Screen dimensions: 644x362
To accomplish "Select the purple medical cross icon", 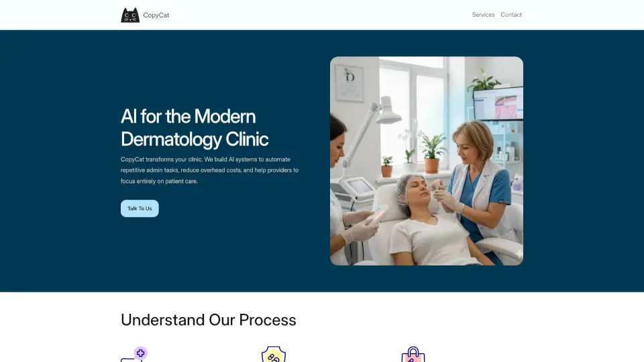I will tap(140, 353).
